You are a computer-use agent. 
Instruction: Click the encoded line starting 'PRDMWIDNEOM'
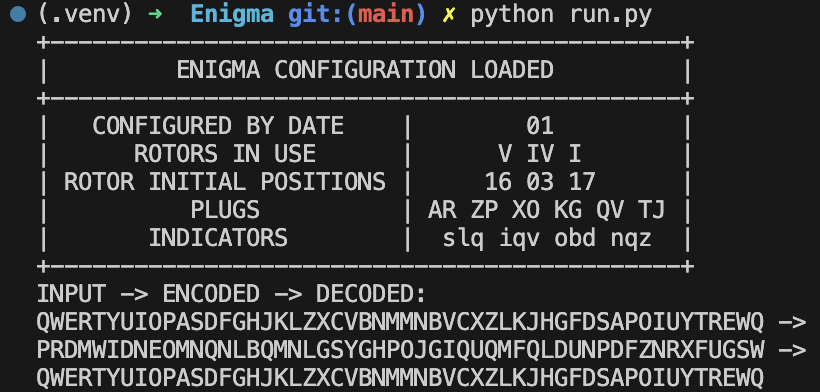(x=400, y=349)
